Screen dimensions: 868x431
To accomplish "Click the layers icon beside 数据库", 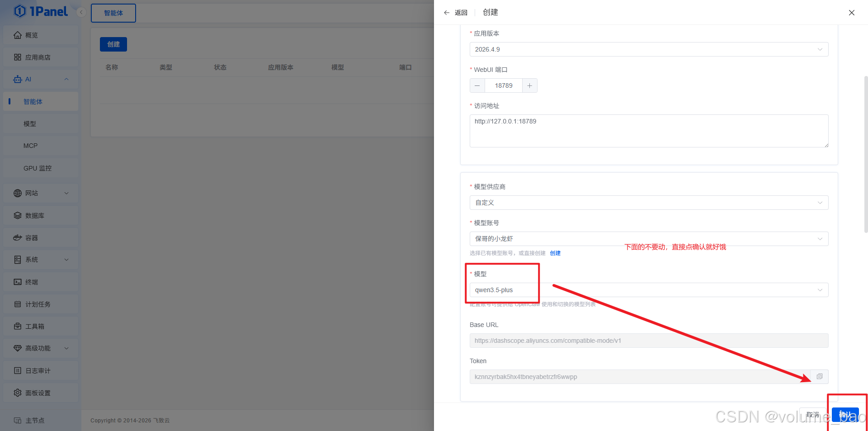I will (x=18, y=216).
